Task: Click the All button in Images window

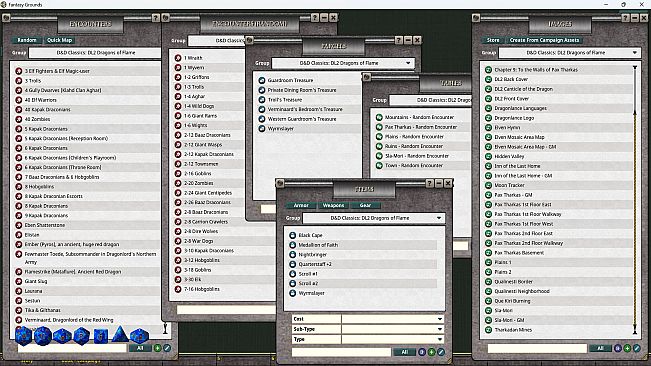Action: (x=600, y=348)
